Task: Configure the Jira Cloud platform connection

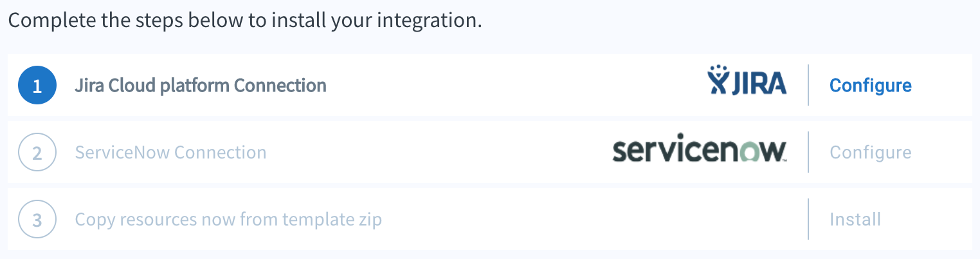Action: (871, 85)
